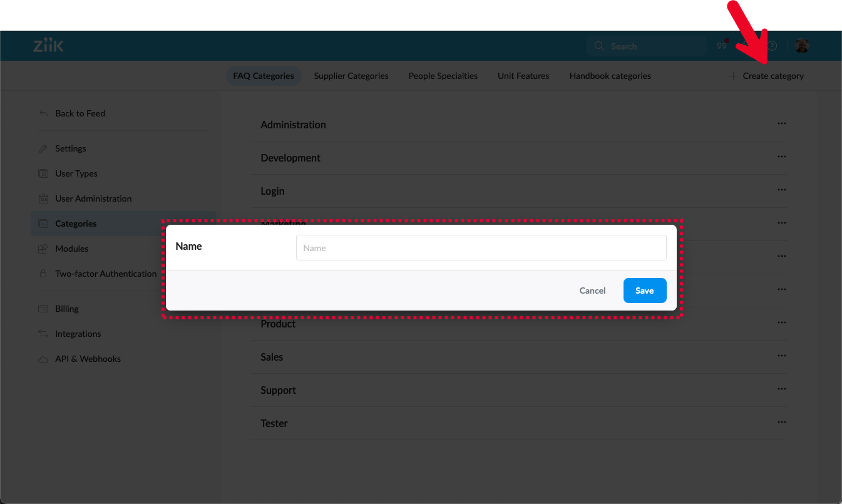Go to Back to Feed
Image resolution: width=842 pixels, height=504 pixels.
[80, 113]
